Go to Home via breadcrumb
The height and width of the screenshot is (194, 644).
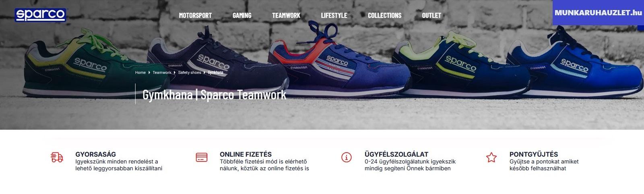pyautogui.click(x=140, y=73)
